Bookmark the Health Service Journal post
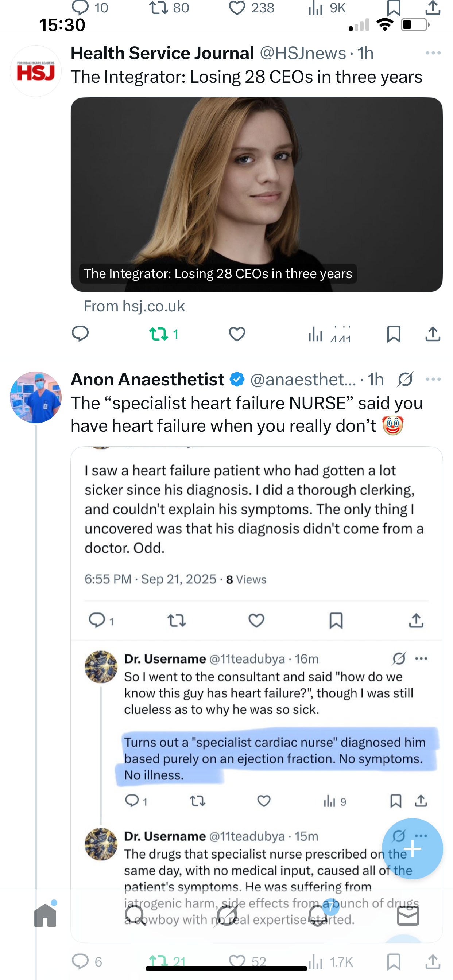 coord(394,334)
